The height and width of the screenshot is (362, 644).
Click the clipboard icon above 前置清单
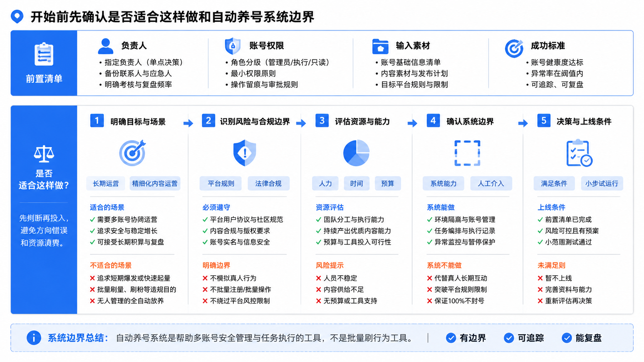[44, 54]
